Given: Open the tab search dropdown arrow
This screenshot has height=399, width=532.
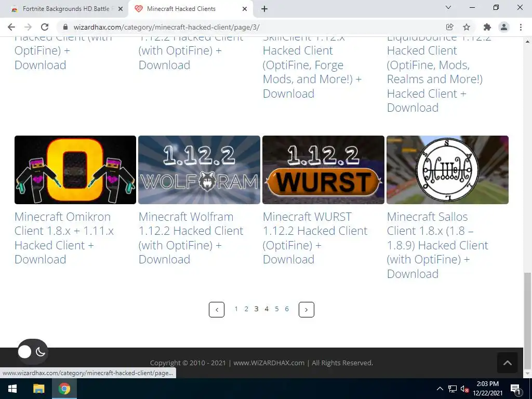Looking at the screenshot, I should click(x=448, y=7).
